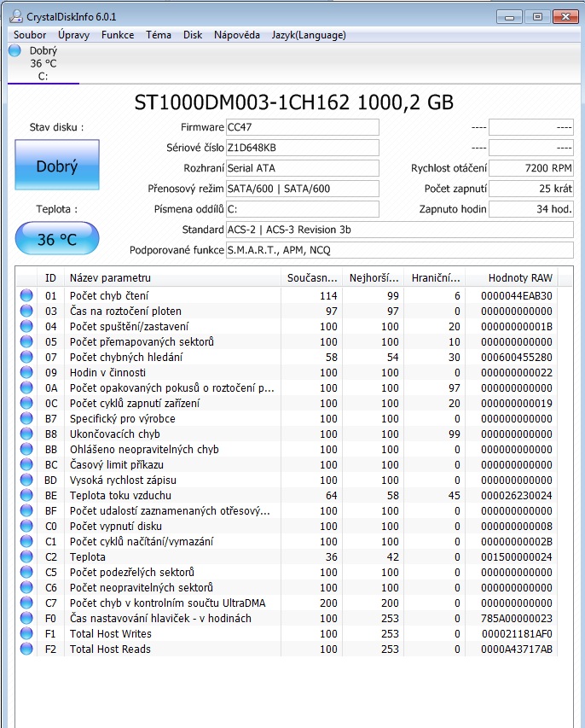Click the Firmware field CC47
Screen dimensions: 585x728
tap(303, 127)
